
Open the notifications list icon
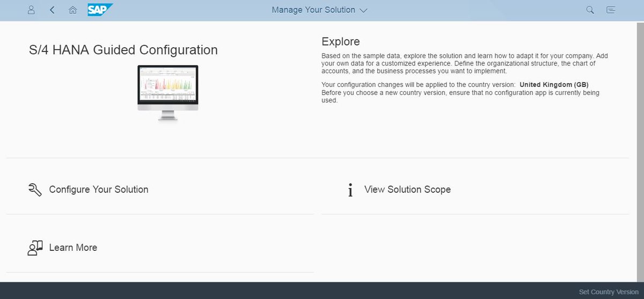(x=611, y=10)
